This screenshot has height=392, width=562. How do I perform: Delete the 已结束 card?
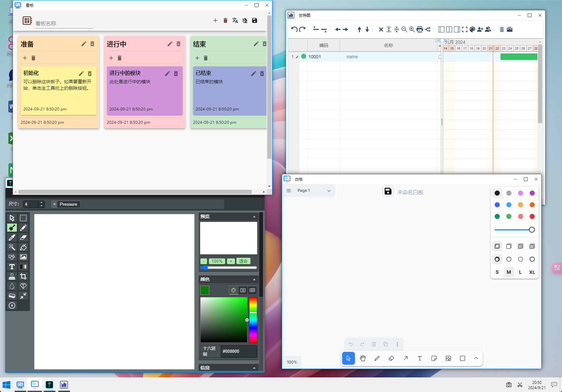click(262, 74)
